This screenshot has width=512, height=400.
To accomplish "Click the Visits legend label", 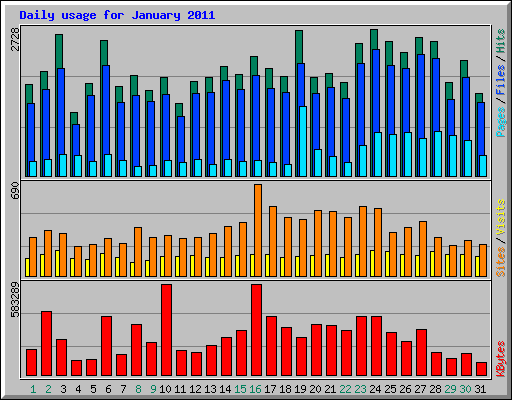I will click(x=501, y=218).
